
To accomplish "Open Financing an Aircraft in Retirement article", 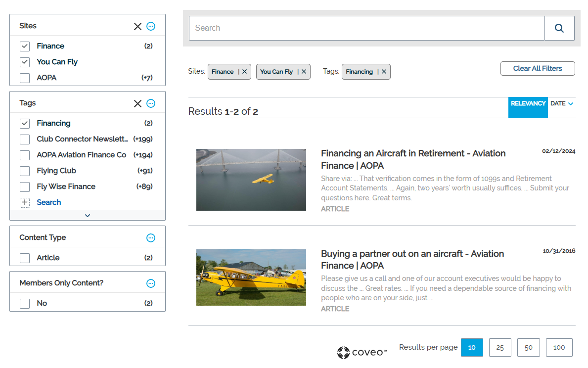I will 413,159.
